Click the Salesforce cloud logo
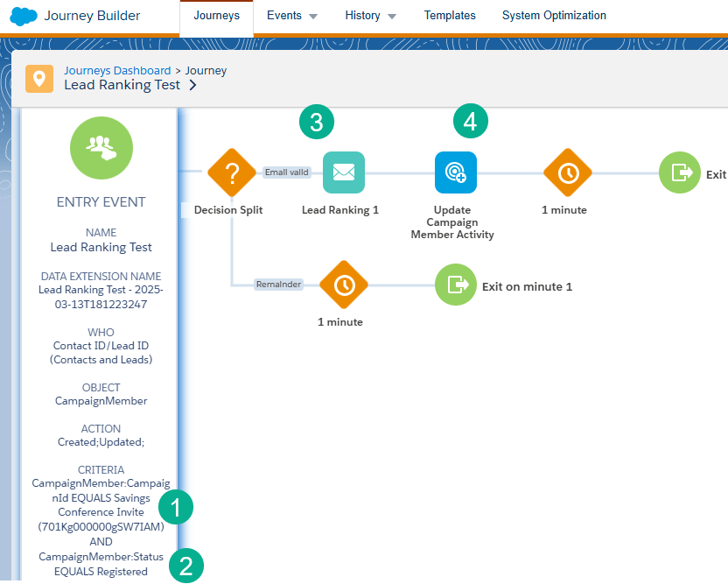 pyautogui.click(x=24, y=16)
